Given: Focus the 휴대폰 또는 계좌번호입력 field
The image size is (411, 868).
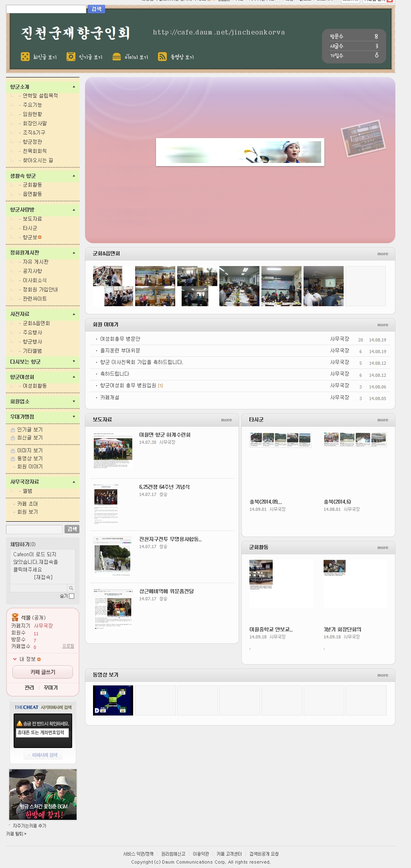Looking at the screenshot, I should point(42,732).
